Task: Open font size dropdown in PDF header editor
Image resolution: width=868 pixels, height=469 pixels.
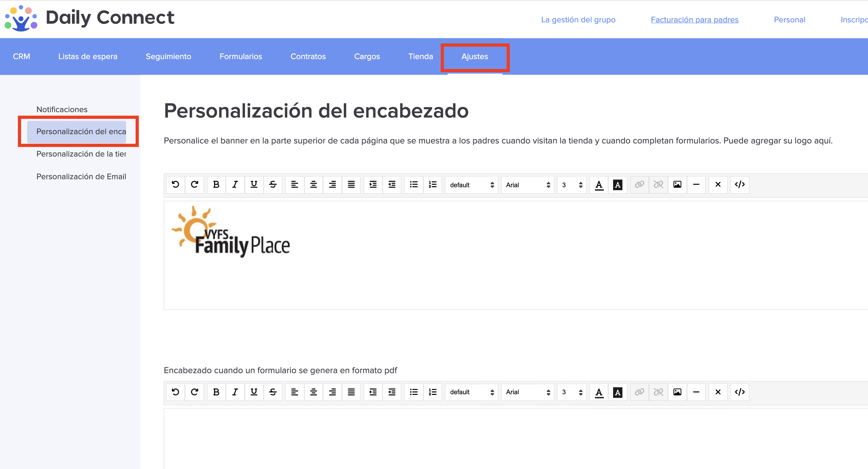Action: coord(572,392)
